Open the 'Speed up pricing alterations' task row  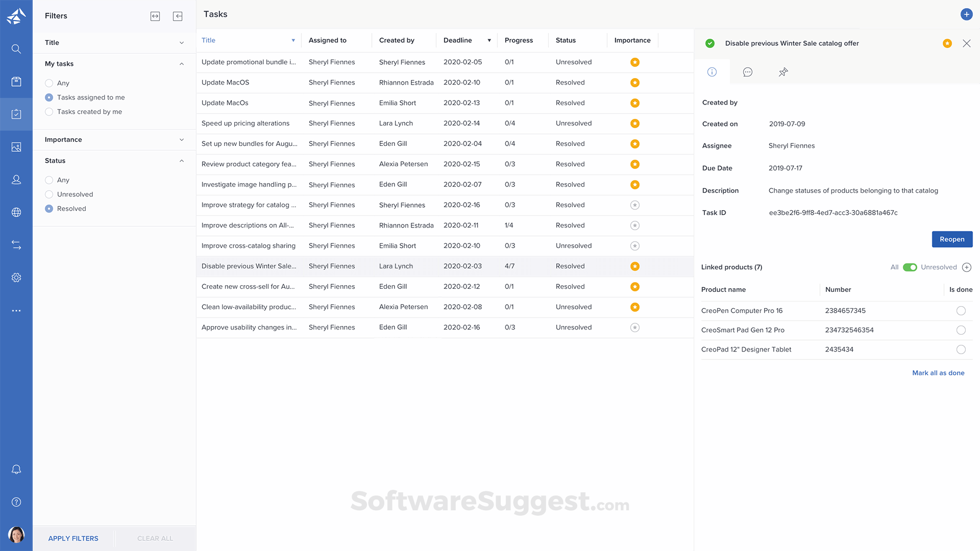[x=246, y=123]
